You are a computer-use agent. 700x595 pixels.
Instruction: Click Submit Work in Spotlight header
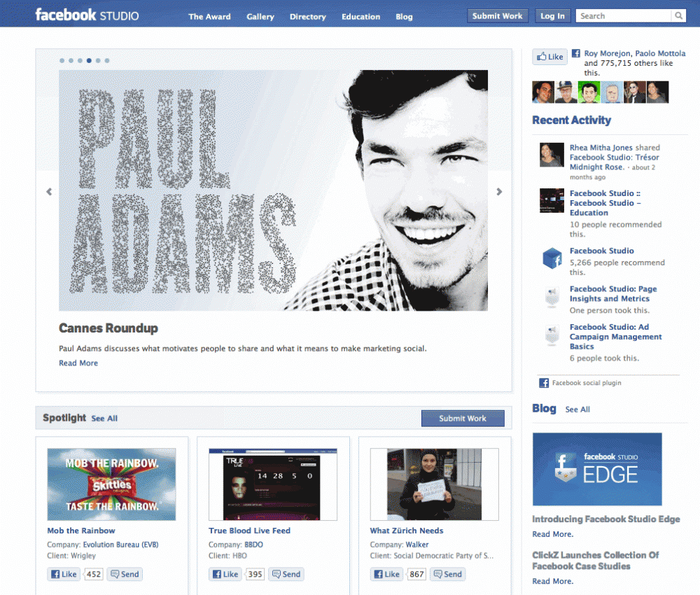click(x=462, y=419)
